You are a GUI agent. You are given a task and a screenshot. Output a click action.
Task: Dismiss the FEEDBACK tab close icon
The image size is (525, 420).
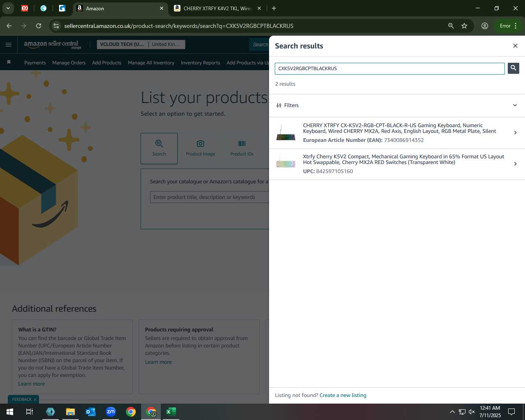point(35,399)
